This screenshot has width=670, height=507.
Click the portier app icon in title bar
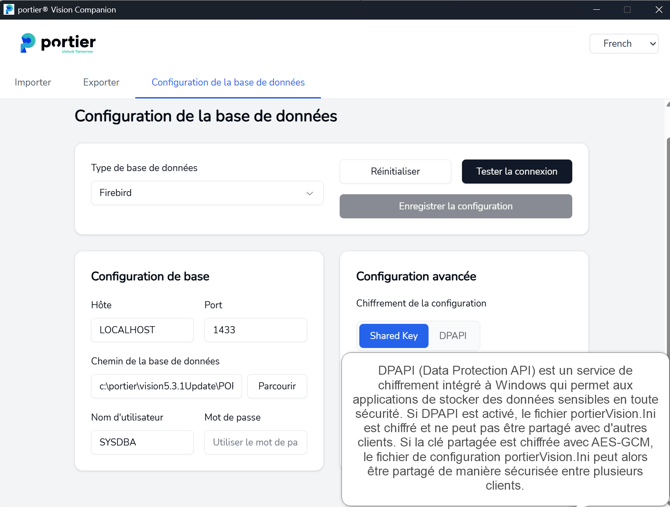[9, 9]
